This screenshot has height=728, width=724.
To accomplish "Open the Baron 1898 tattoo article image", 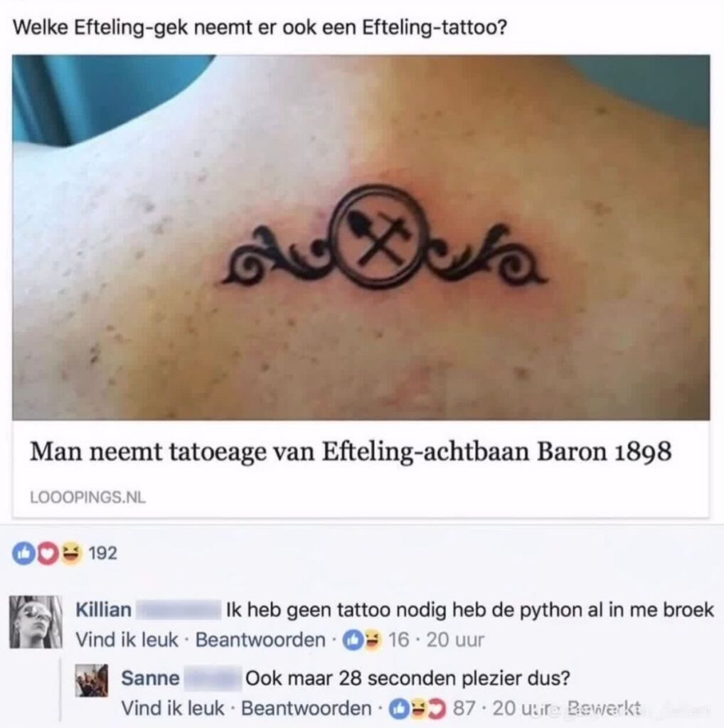I will 361,237.
